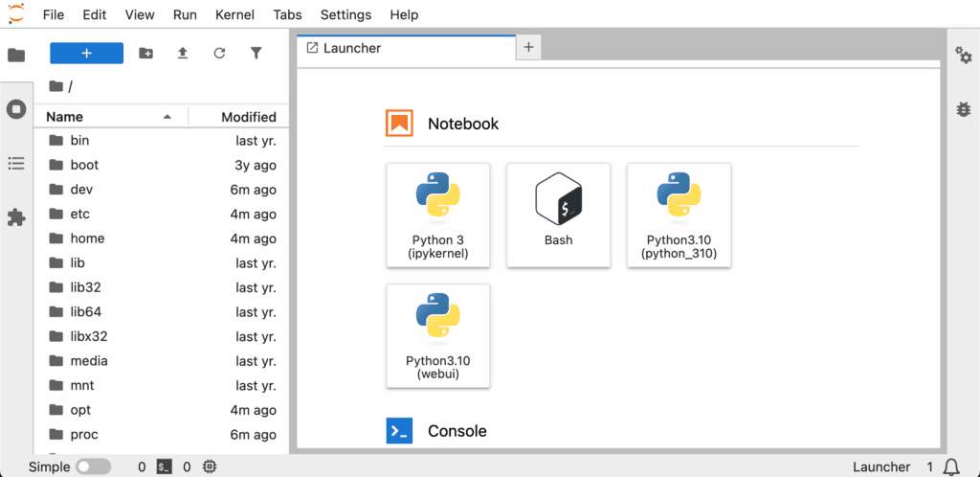
Task: Click the blue New Launcher plus button
Action: [x=87, y=53]
